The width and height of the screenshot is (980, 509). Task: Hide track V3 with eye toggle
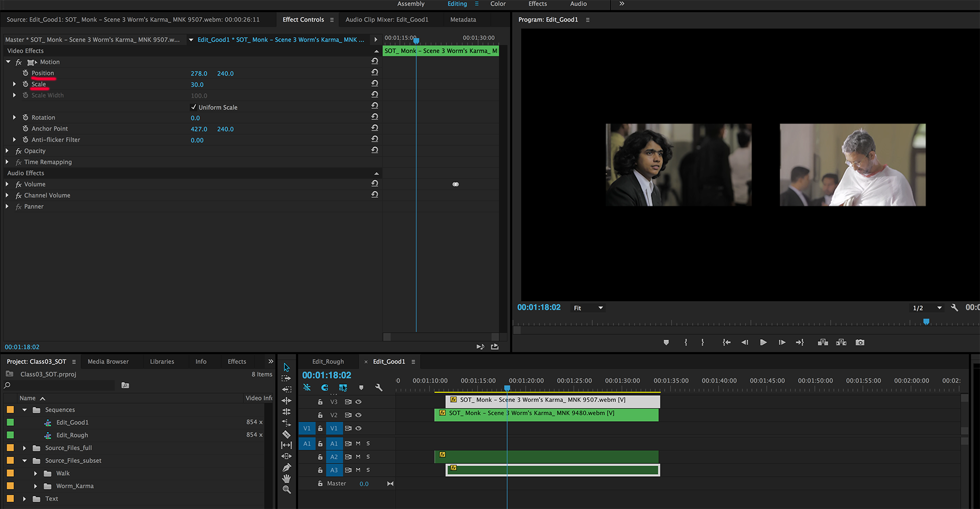(358, 402)
